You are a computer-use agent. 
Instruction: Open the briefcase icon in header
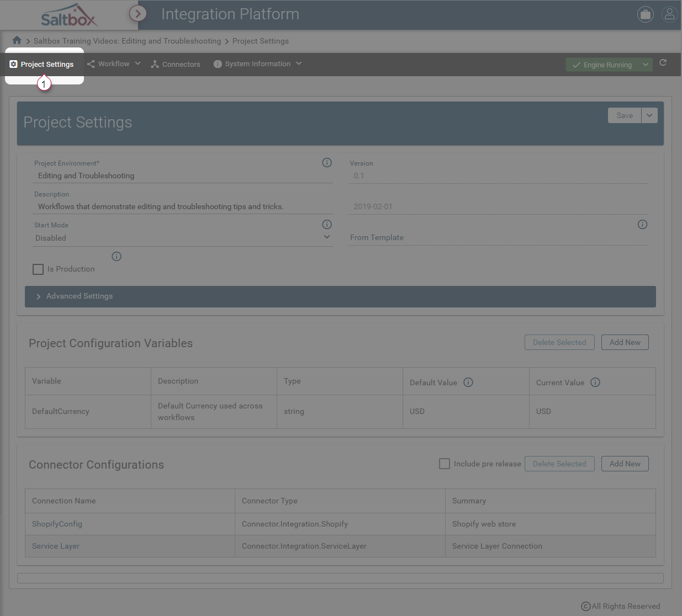coord(645,14)
